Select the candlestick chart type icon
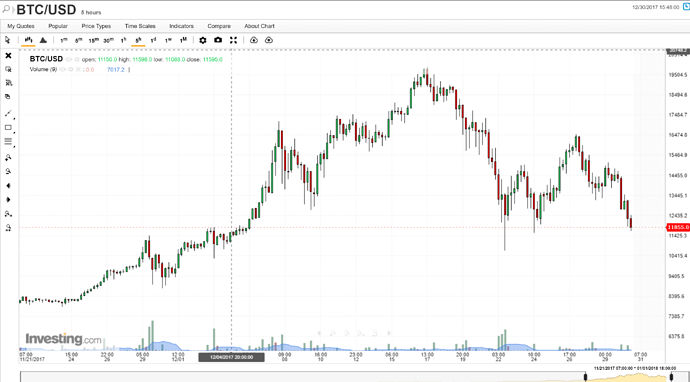The width and height of the screenshot is (690, 382). coord(28,40)
